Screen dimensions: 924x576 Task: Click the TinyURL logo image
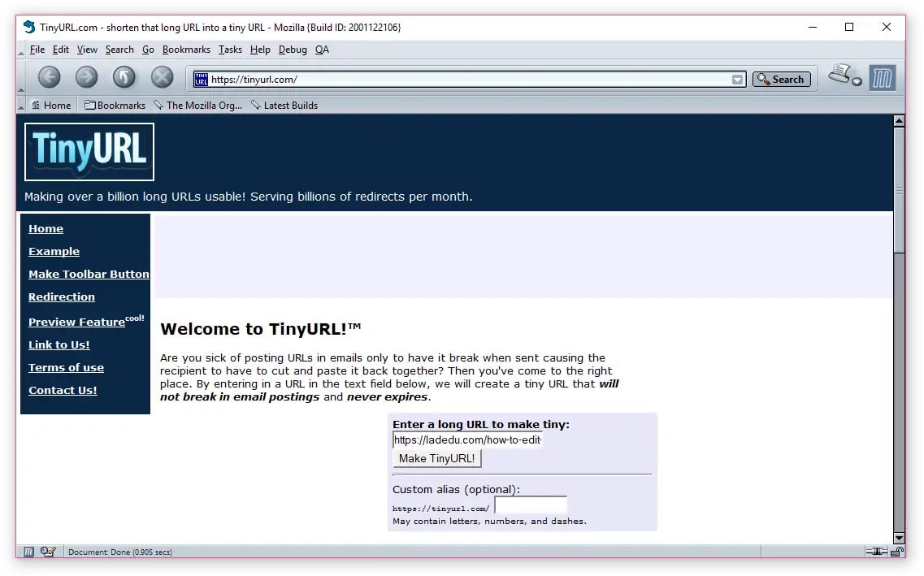(x=89, y=152)
